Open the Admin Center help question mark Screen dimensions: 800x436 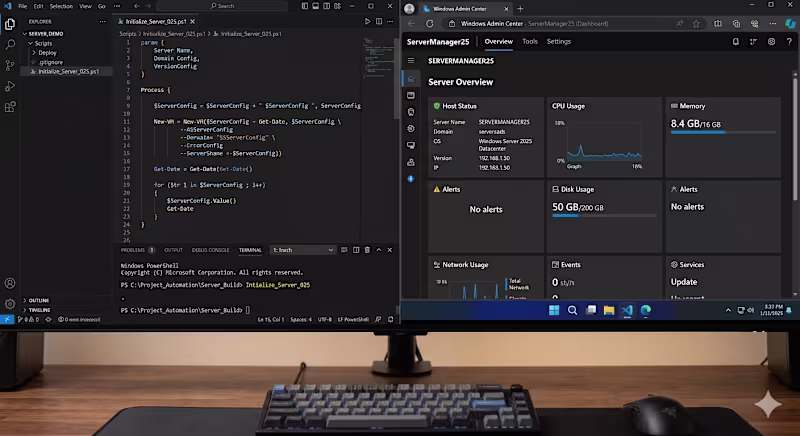[789, 42]
